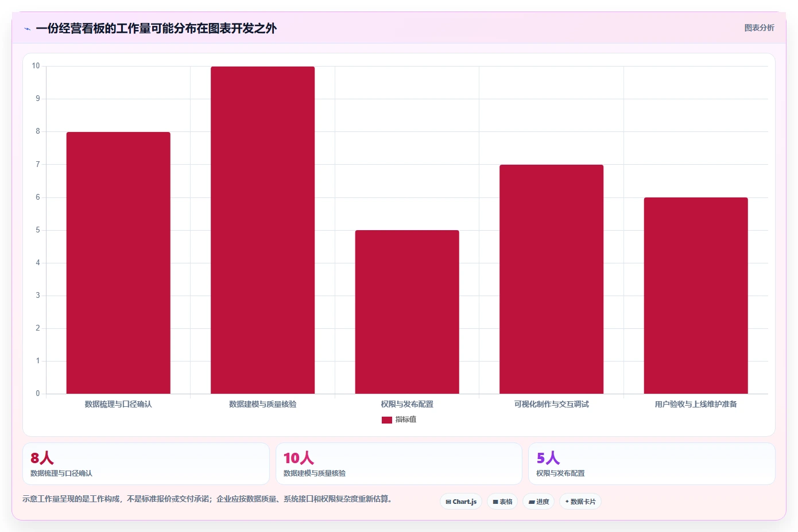Image resolution: width=798 pixels, height=532 pixels.
Task: Click the y-axis value 0
Action: (38, 394)
